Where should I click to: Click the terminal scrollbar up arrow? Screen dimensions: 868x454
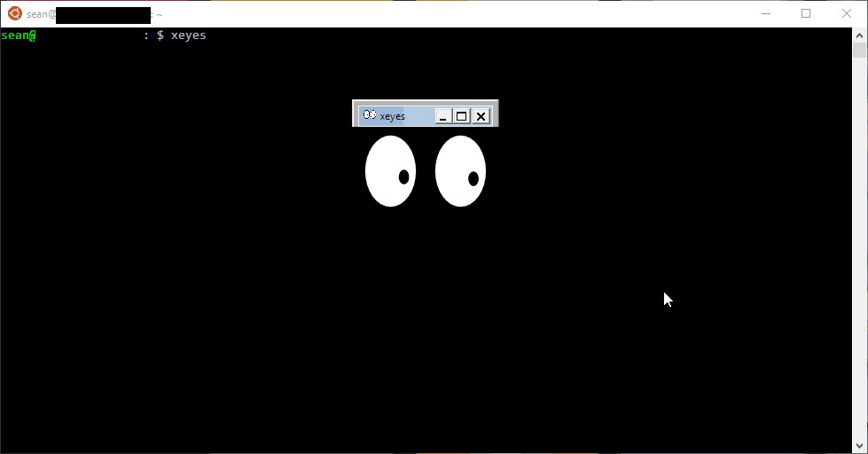click(x=859, y=35)
